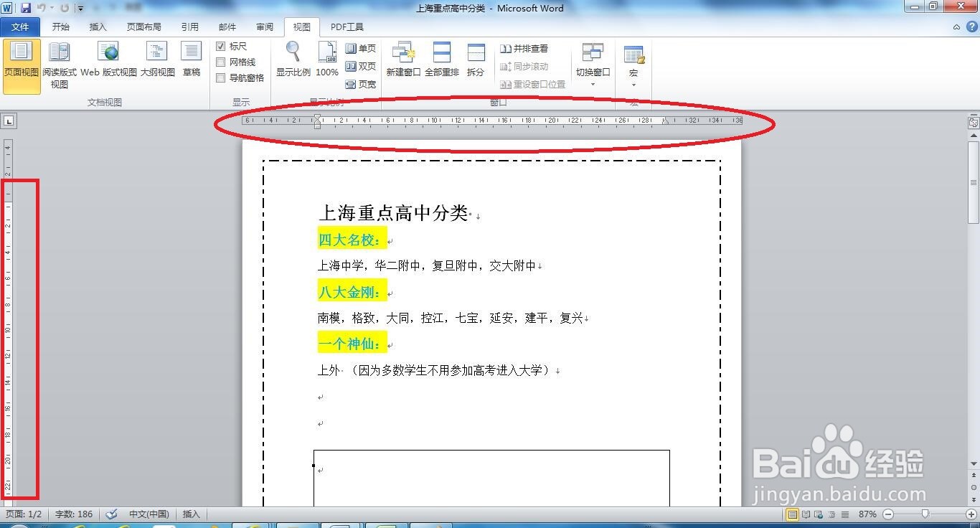This screenshot has width=980, height=528.
Task: Switch to the Home (开始) tab
Action: point(61,27)
